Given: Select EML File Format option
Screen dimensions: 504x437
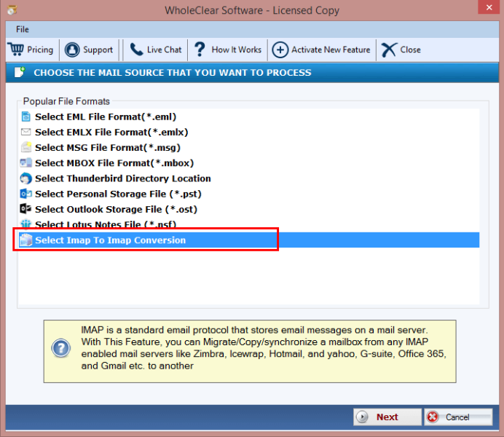Looking at the screenshot, I should (x=106, y=117).
